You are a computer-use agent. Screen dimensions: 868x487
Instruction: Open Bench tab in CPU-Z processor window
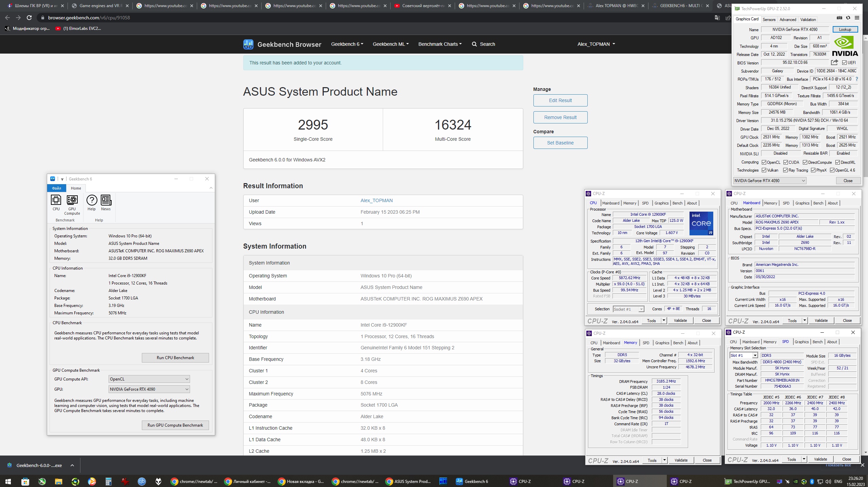tap(677, 203)
